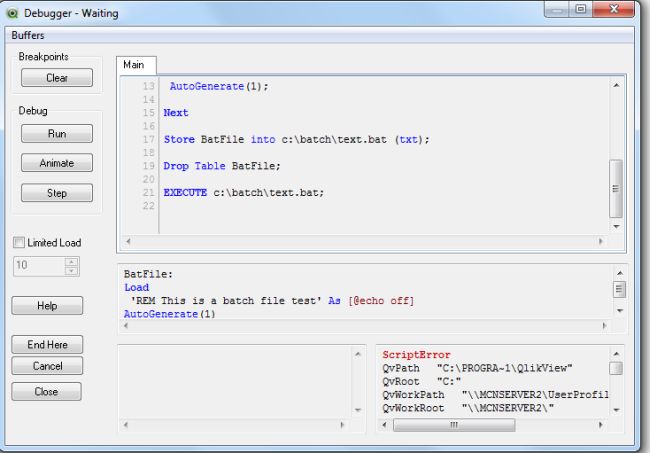Click line number 13 in gutter
The width and height of the screenshot is (650, 453).
[148, 86]
